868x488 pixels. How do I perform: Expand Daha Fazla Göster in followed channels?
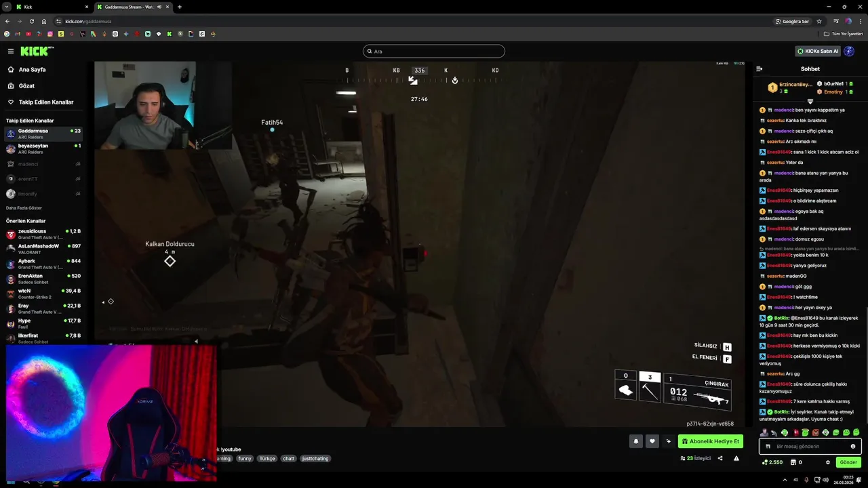tap(24, 207)
